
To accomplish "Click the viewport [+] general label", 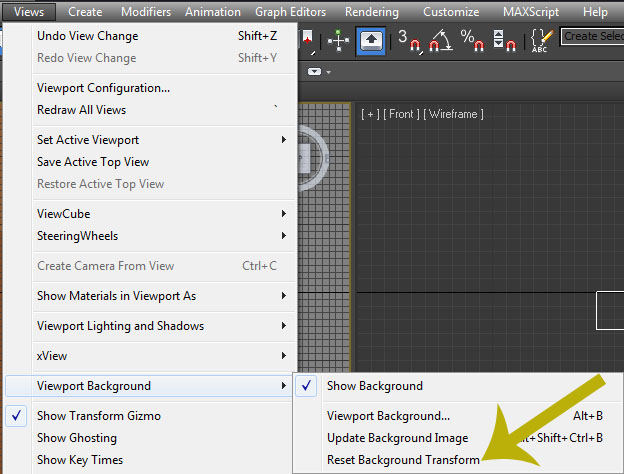I will tap(370, 115).
